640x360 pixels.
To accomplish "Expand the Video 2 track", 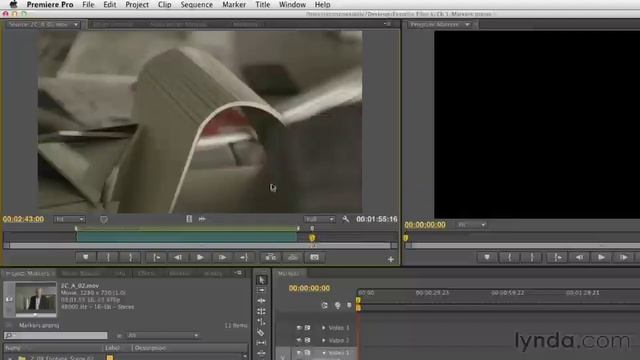I will 324,340.
